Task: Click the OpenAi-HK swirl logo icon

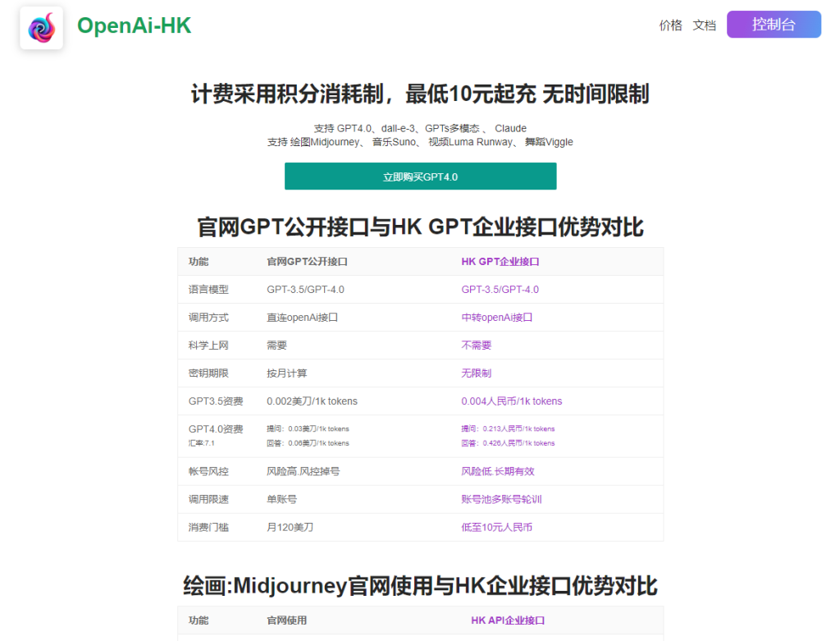Action: click(41, 28)
